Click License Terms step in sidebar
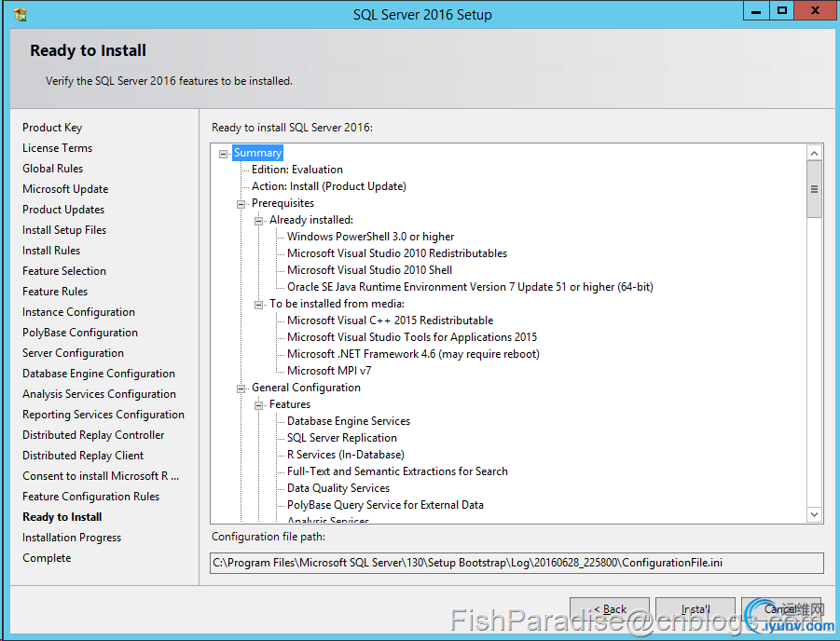 (x=57, y=148)
